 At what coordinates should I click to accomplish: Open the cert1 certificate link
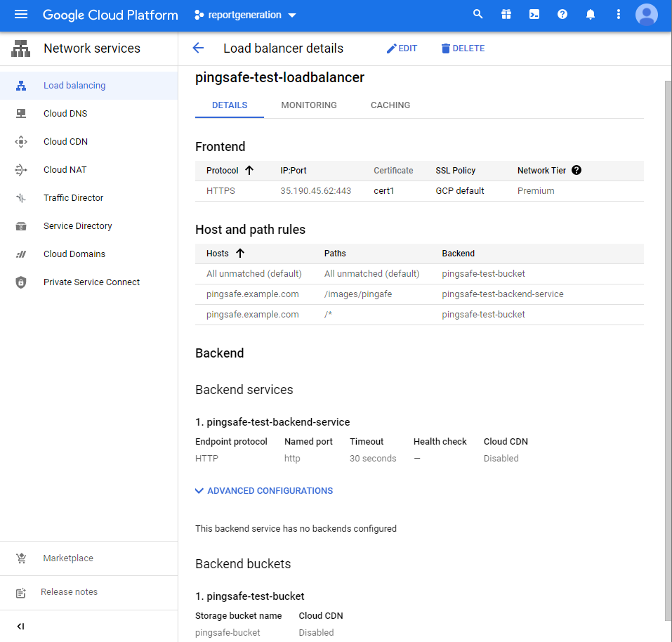pyautogui.click(x=385, y=191)
